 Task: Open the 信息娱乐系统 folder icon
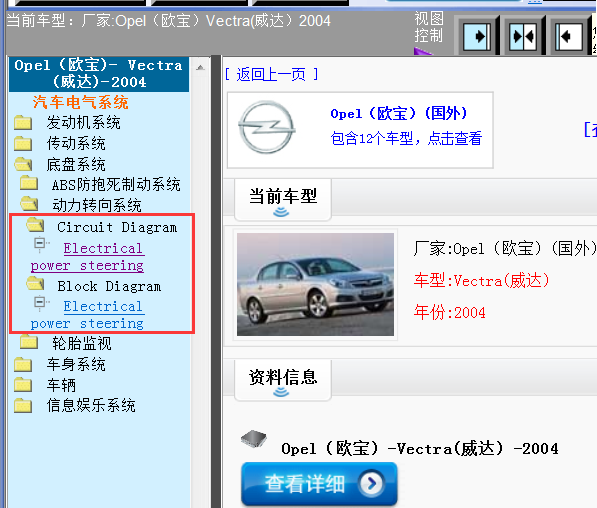click(23, 406)
